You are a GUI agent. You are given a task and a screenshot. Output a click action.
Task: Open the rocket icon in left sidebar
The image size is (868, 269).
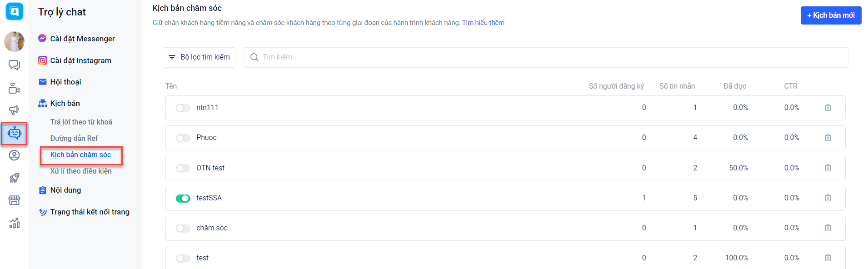(15, 178)
